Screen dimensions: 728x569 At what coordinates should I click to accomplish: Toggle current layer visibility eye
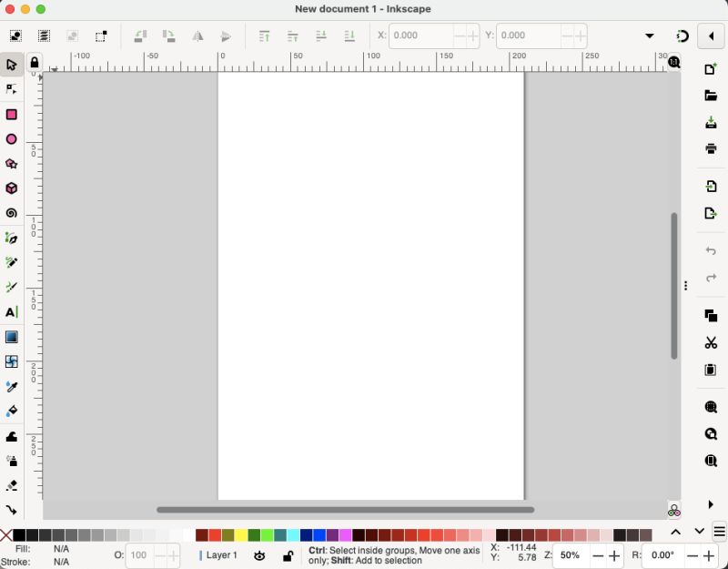tap(259, 555)
